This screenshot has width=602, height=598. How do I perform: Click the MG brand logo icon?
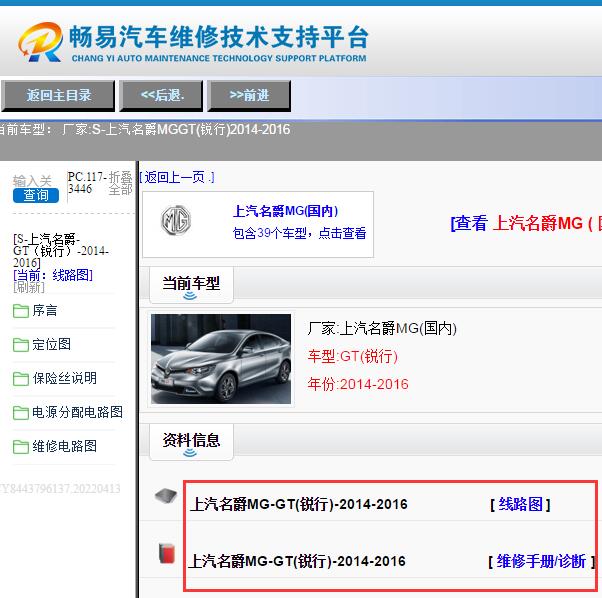tap(176, 220)
